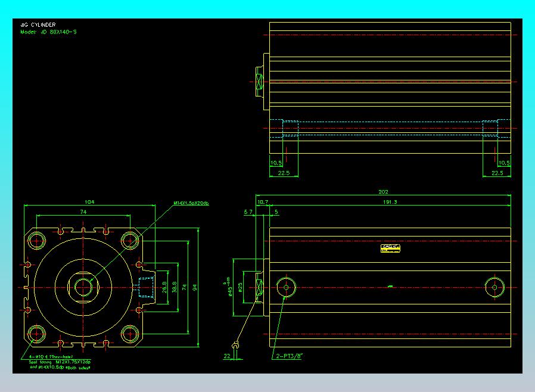Select the top-left mounting hole

pos(36,241)
